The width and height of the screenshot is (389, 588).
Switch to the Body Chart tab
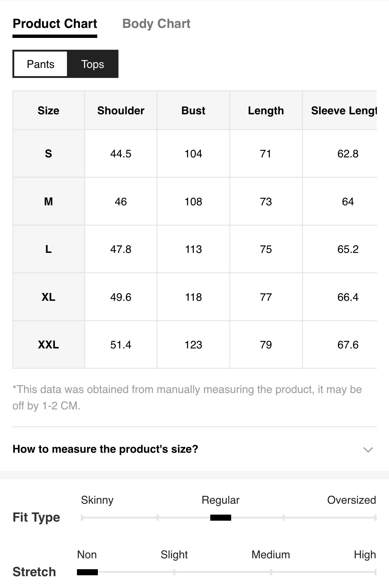point(156,24)
